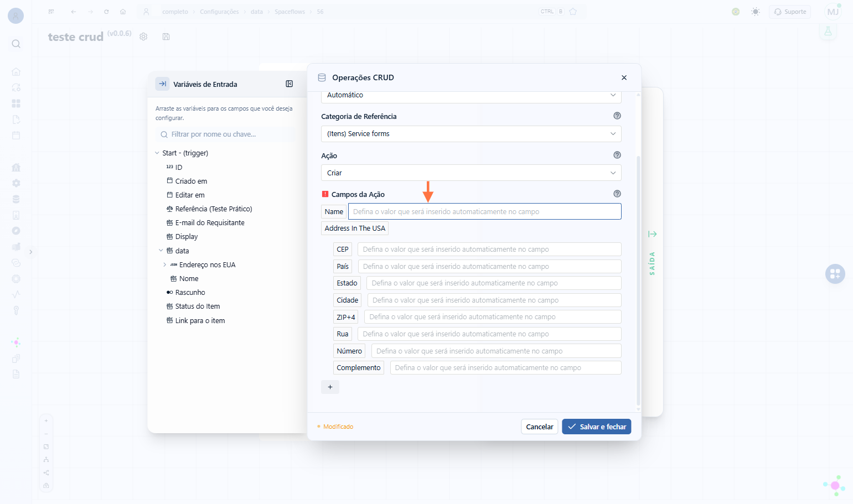Open the key icon in left sidebar
This screenshot has width=853, height=504.
coord(16,310)
